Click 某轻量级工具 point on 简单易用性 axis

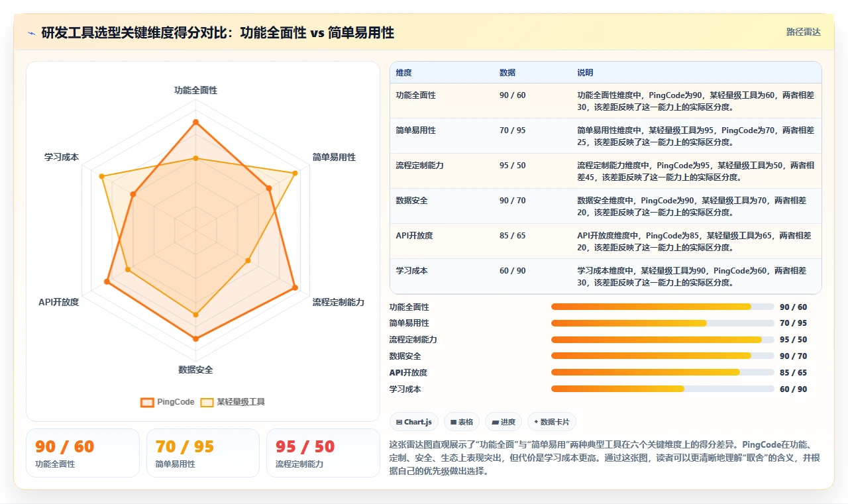[x=295, y=173]
